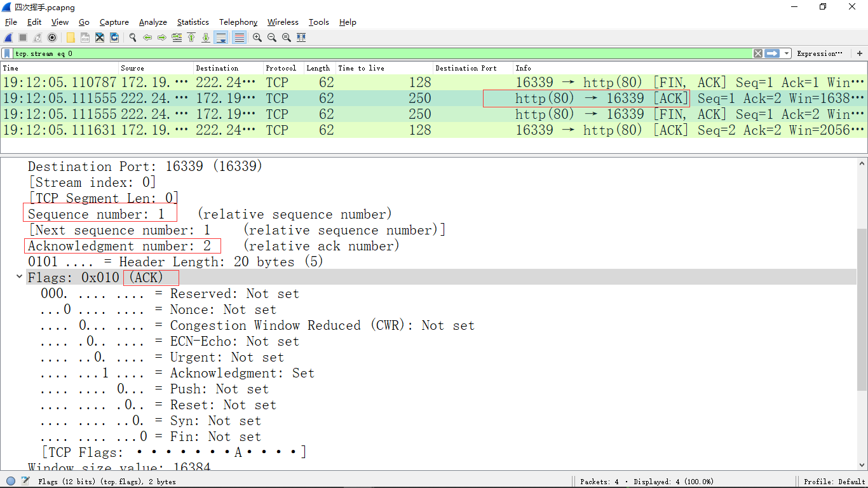Screen dimensions: 868x488
Task: Jump to the last packet icon
Action: coord(206,37)
